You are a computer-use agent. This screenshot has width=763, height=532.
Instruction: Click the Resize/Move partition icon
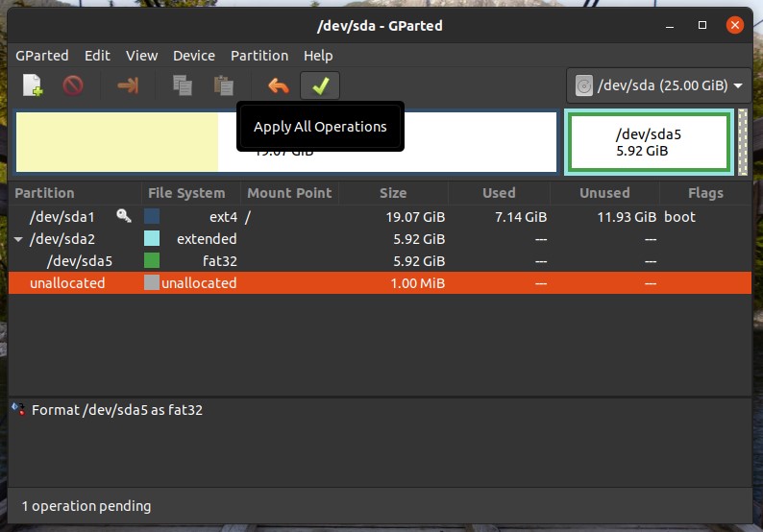coord(128,86)
